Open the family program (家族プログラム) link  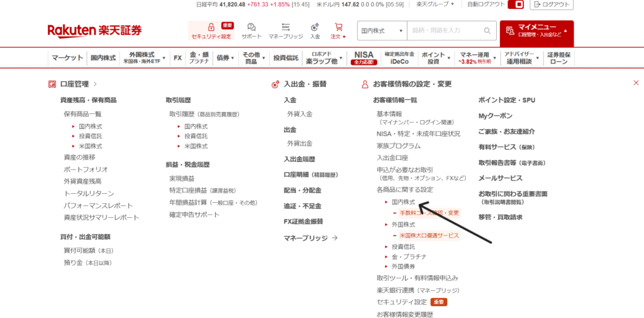(x=398, y=145)
